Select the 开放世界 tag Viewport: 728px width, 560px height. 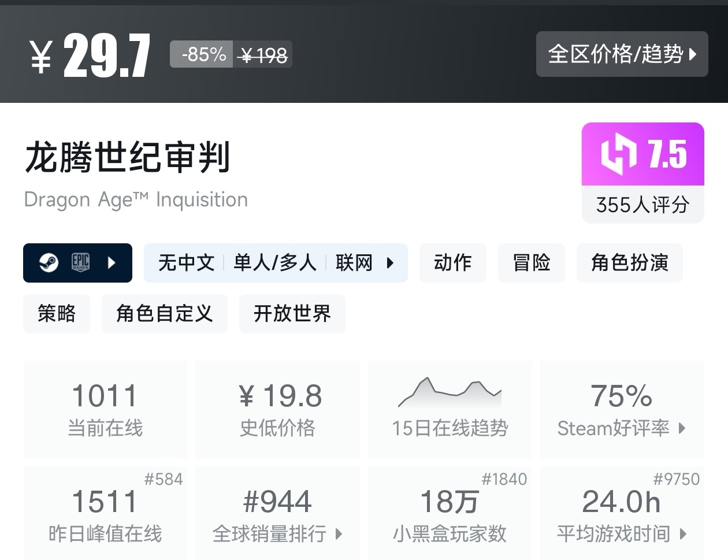coord(292,314)
